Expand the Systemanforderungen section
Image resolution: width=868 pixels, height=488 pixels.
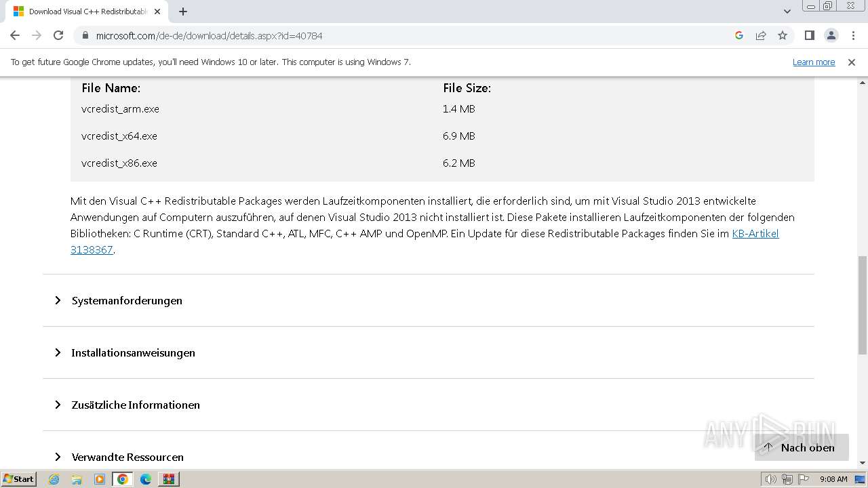(x=127, y=300)
